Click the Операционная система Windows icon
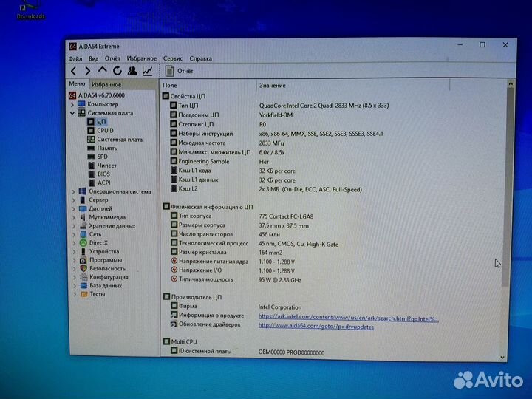The width and height of the screenshot is (532, 399). (x=83, y=191)
